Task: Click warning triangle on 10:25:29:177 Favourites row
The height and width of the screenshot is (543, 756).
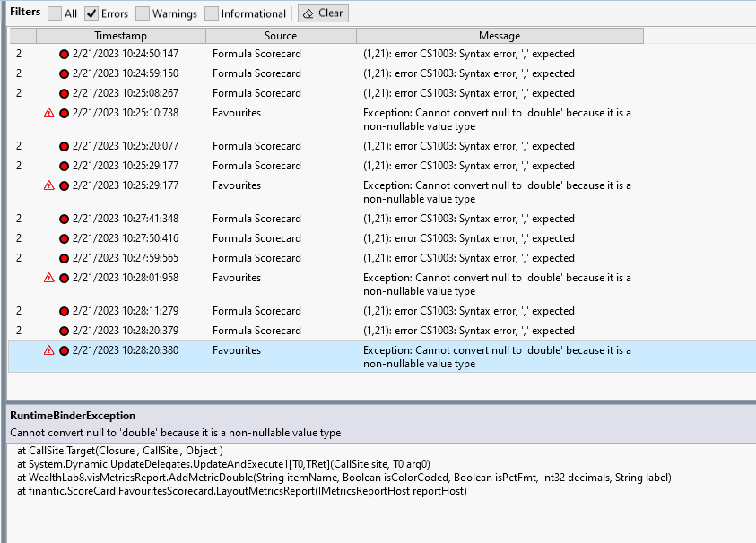Action: click(x=49, y=185)
